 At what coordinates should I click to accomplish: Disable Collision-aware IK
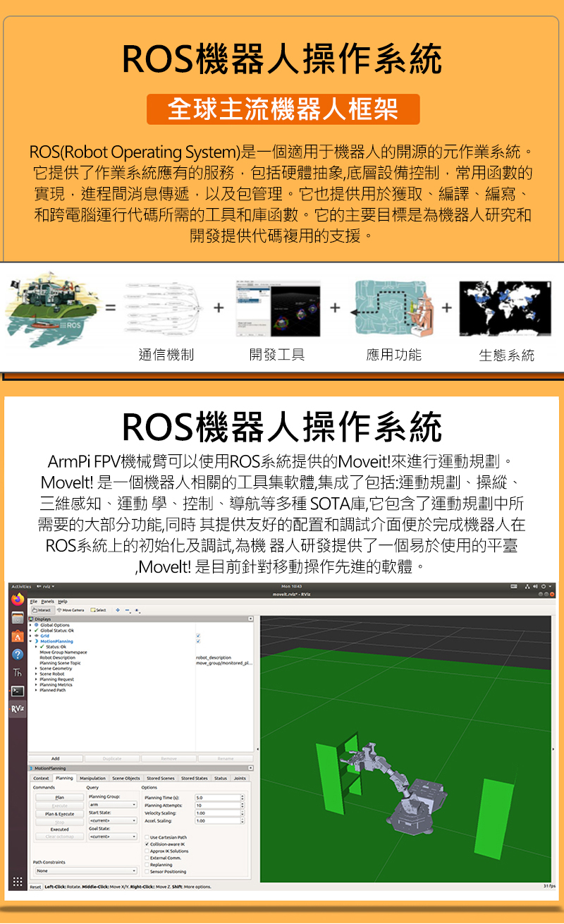pos(147,844)
